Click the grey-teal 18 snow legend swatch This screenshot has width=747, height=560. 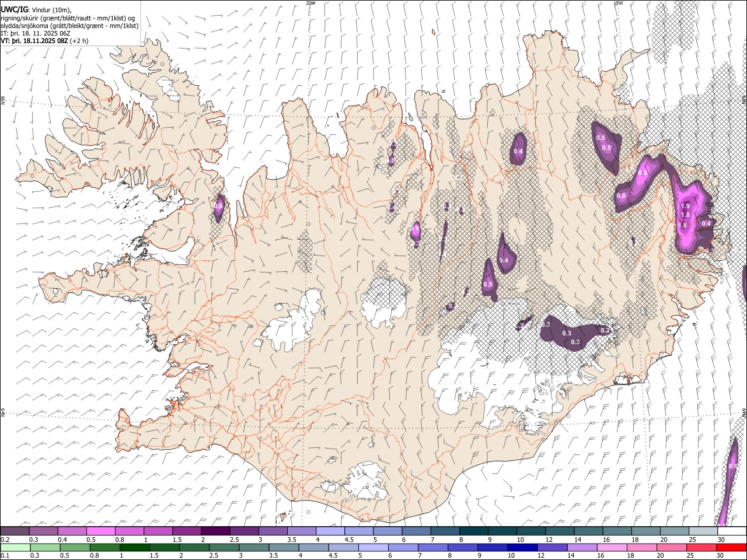pos(645,531)
